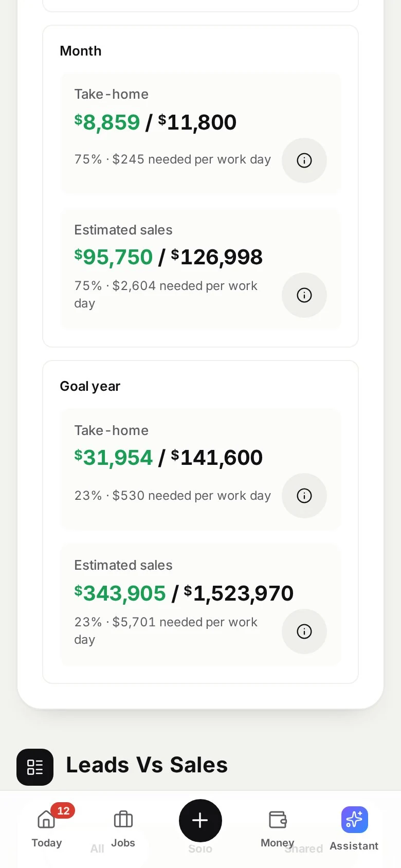Viewport: 401px width, 868px height.
Task: Open info for Goal year Estimated sales
Action: tap(304, 631)
